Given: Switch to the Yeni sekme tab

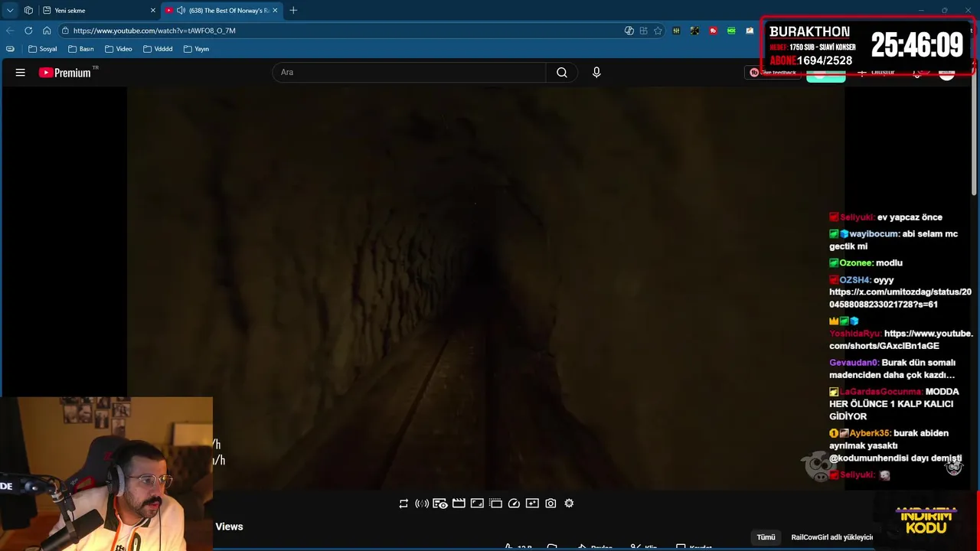Looking at the screenshot, I should pos(99,10).
